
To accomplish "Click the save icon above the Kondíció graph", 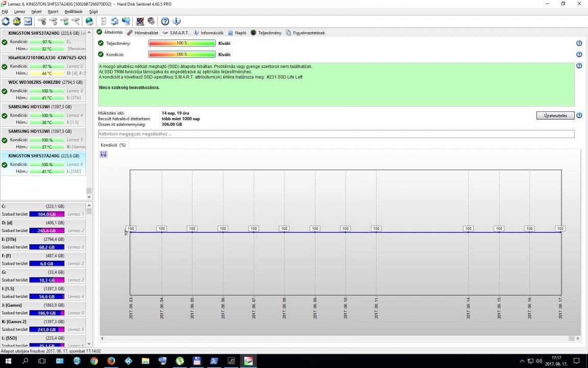I will pyautogui.click(x=104, y=154).
